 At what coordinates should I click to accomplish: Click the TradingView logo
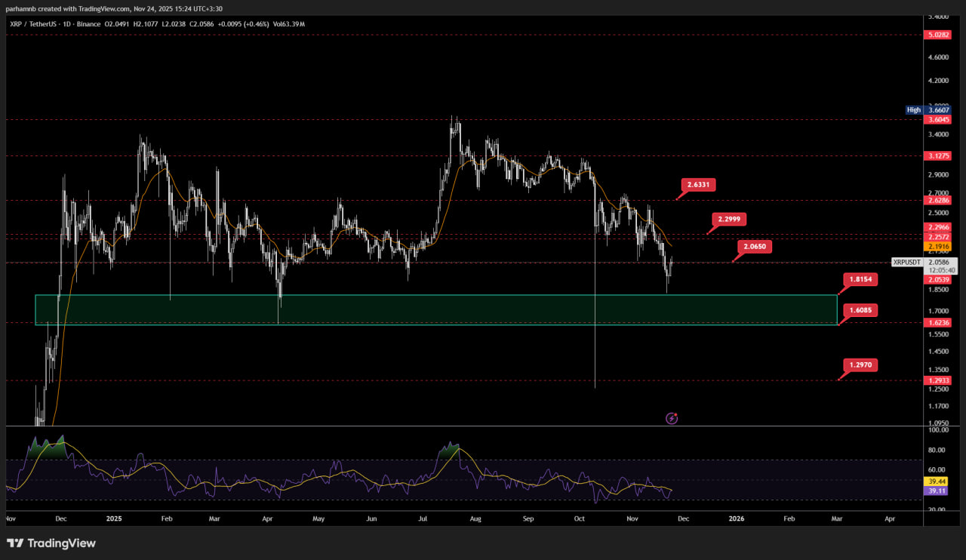pos(51,543)
